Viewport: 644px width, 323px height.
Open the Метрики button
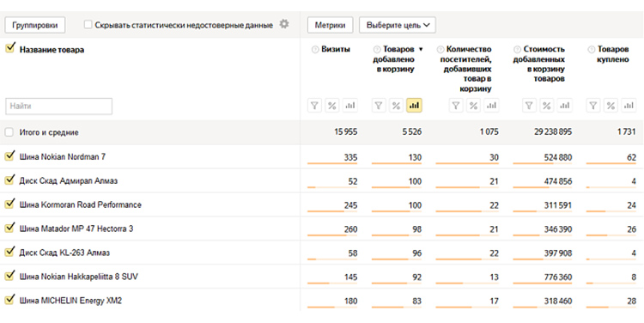pos(330,25)
